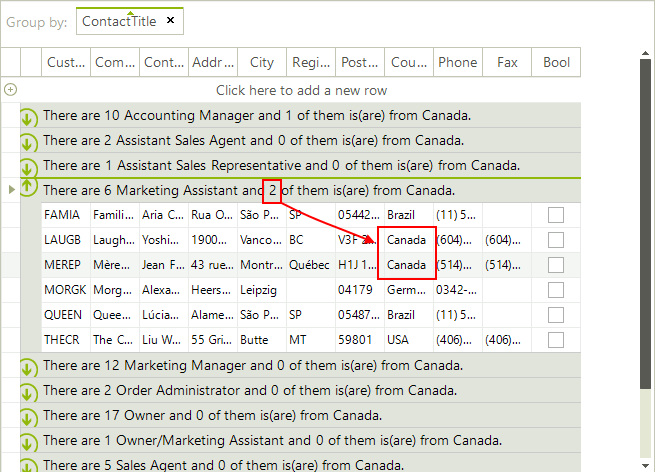Expand the Order Administrator group
The image size is (655, 472).
(28, 393)
